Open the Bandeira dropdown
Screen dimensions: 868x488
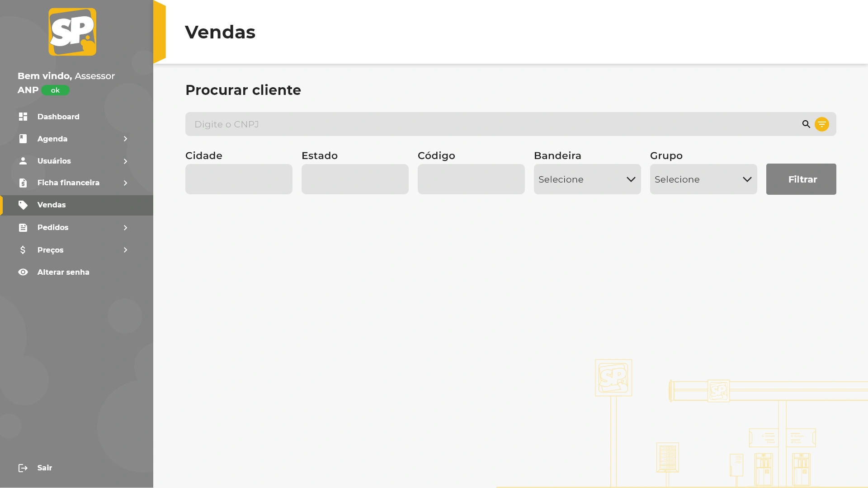tap(587, 179)
